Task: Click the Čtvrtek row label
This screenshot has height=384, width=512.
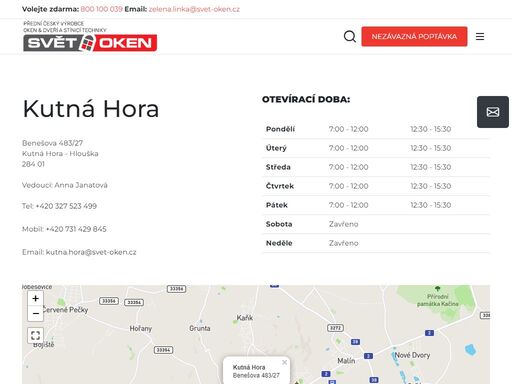Action: click(280, 186)
